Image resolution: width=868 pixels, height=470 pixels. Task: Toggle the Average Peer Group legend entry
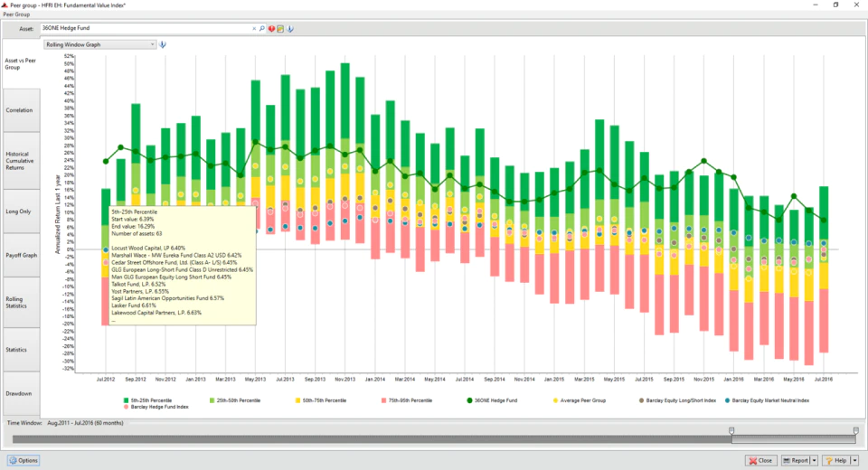(579, 400)
